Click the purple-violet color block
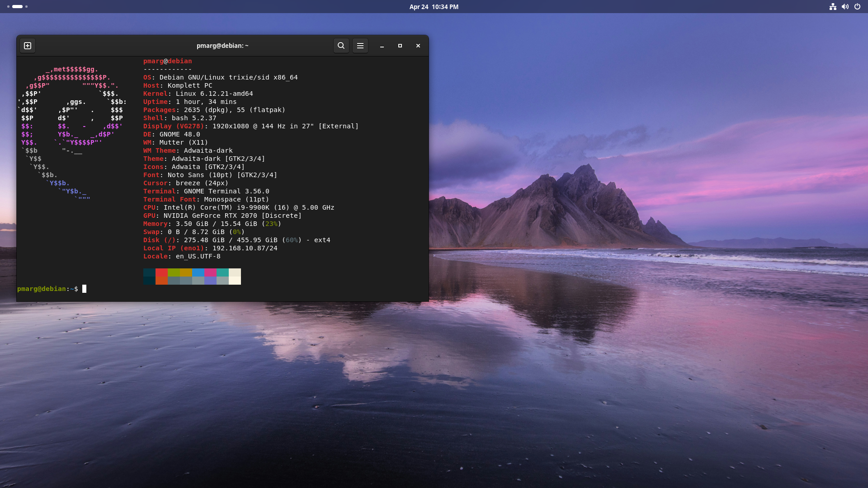868x488 pixels. point(210,281)
